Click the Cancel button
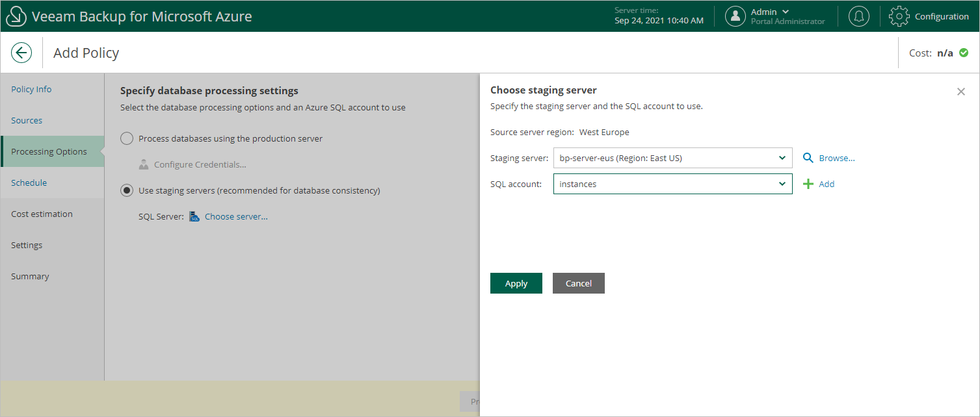The height and width of the screenshot is (417, 980). (x=579, y=283)
